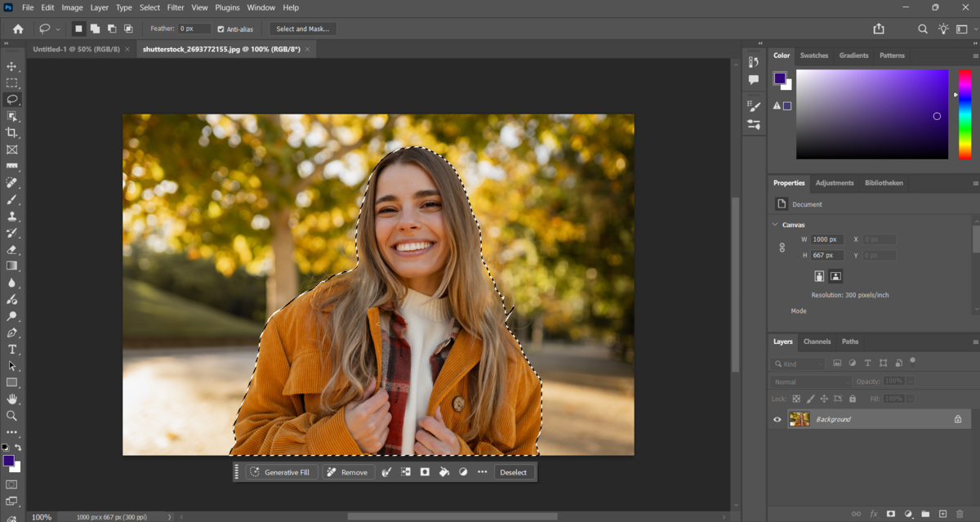
Task: Click the Remove button
Action: click(x=348, y=472)
